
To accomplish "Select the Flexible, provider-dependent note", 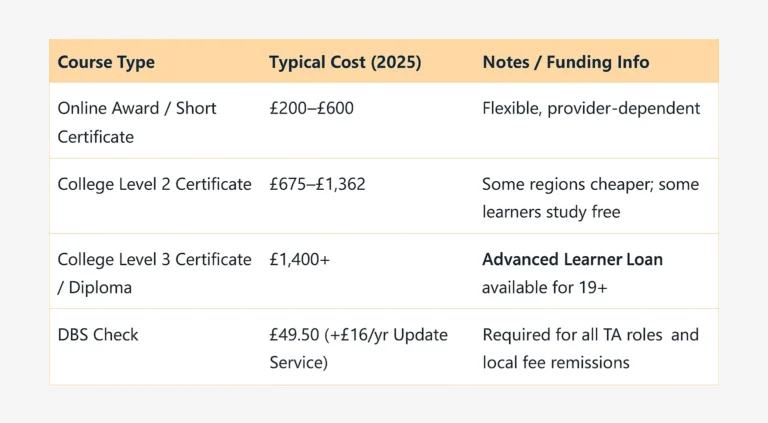I will coord(590,108).
